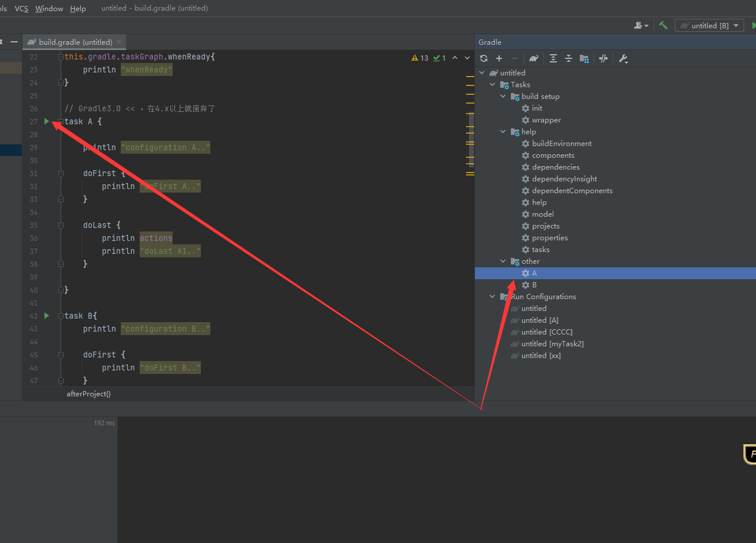Click the folder grid icon in Gradle toolbar
The height and width of the screenshot is (543, 756).
point(584,58)
